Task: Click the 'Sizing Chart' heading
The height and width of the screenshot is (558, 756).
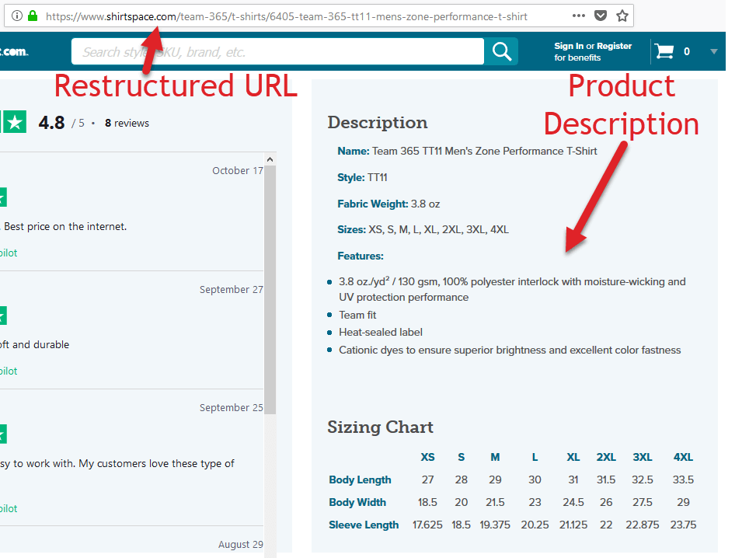Action: tap(380, 427)
